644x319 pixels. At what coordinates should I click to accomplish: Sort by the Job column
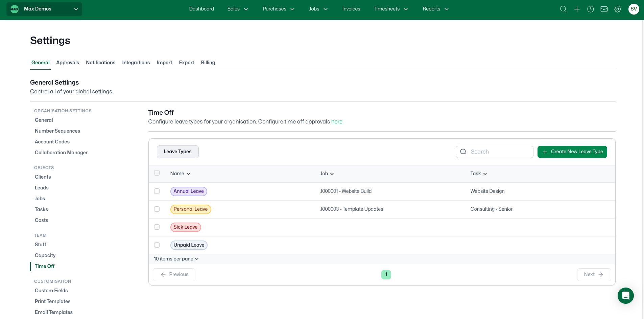327,174
